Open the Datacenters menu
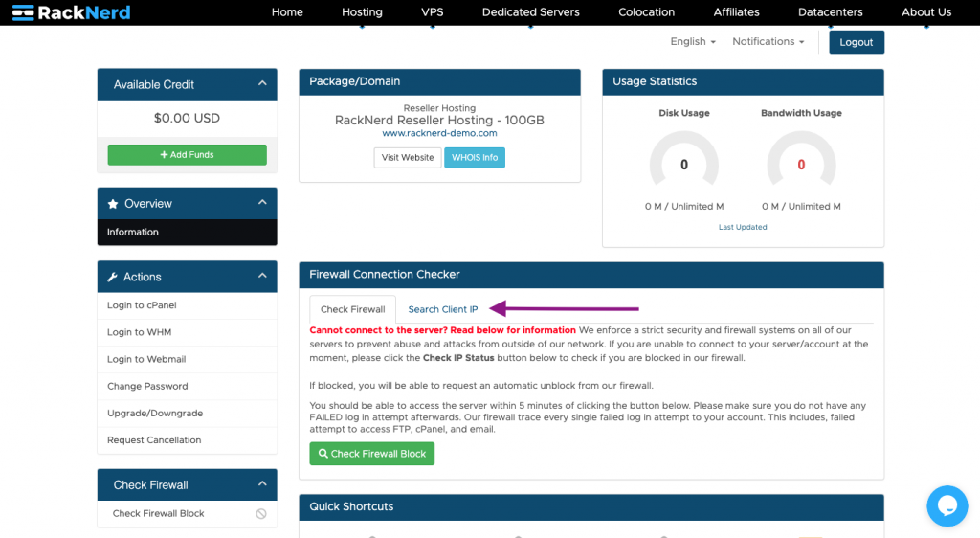980x538 pixels. click(830, 12)
